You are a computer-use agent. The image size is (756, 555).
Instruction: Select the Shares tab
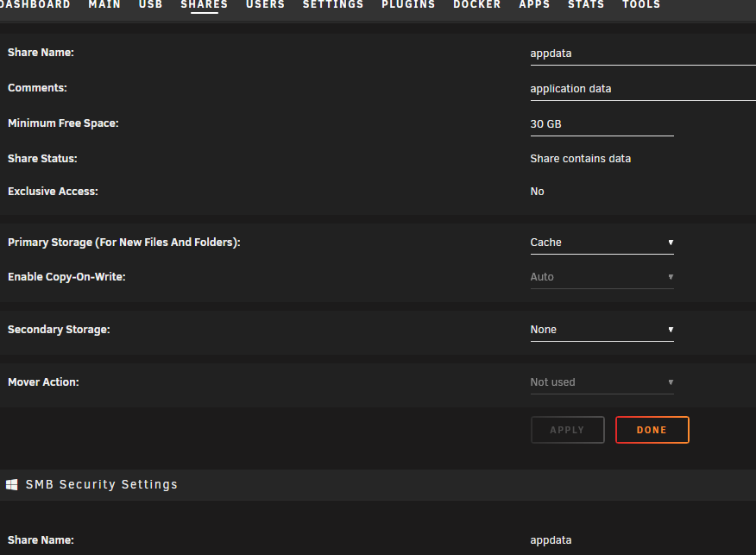point(204,5)
